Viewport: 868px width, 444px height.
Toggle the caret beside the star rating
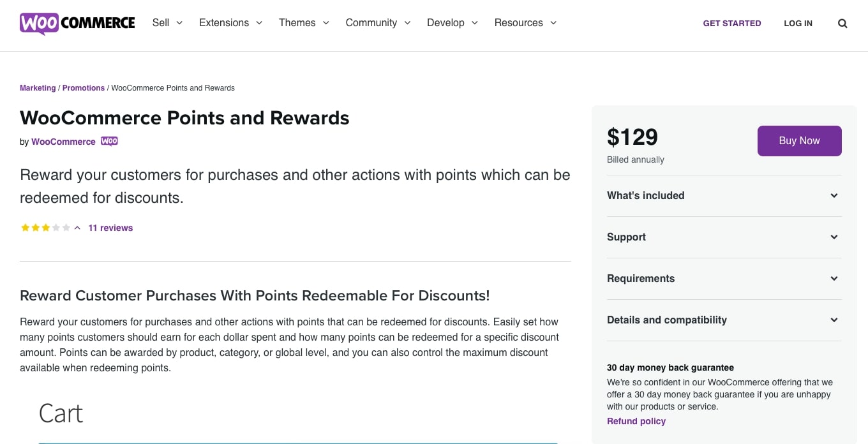pos(77,228)
